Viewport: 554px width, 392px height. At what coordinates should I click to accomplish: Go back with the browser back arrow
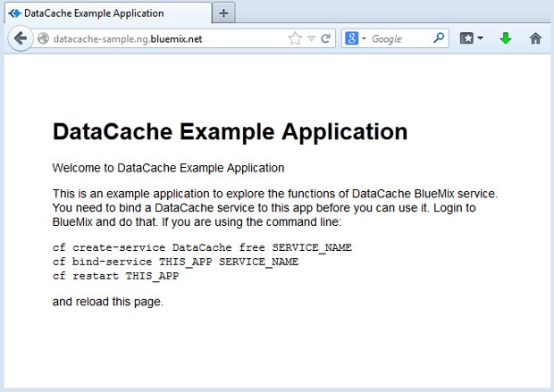(x=21, y=38)
